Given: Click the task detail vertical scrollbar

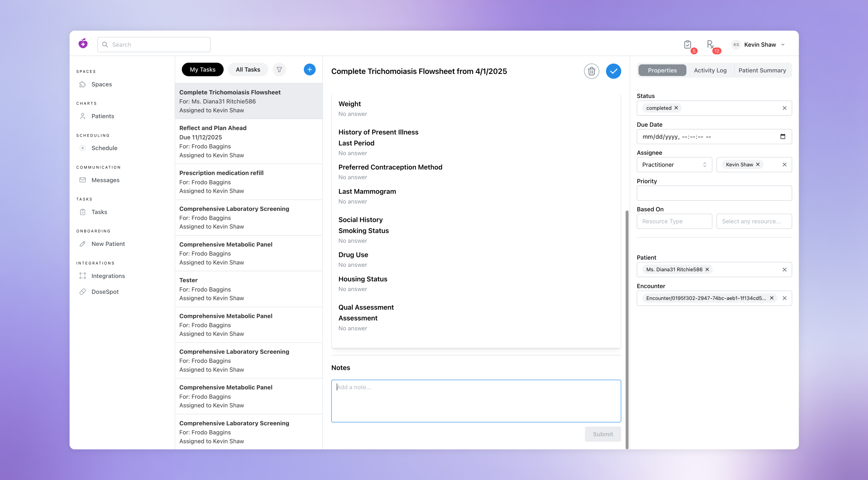Looking at the screenshot, I should [x=627, y=330].
